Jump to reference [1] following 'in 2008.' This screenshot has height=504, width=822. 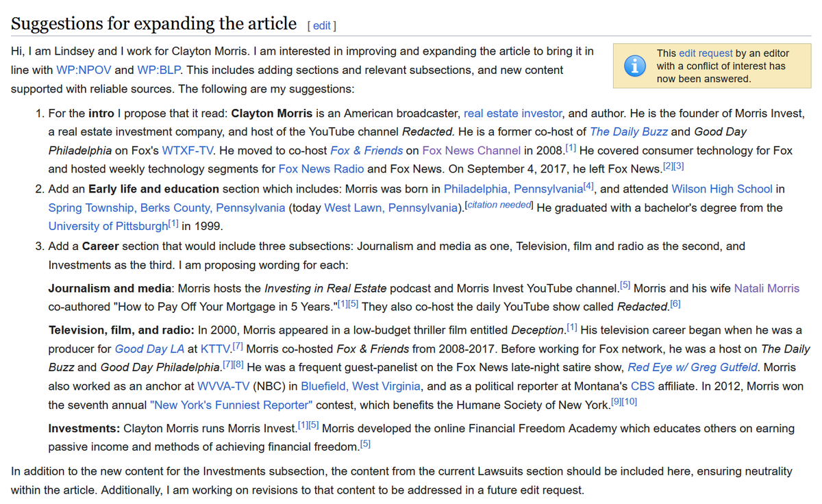[571, 147]
